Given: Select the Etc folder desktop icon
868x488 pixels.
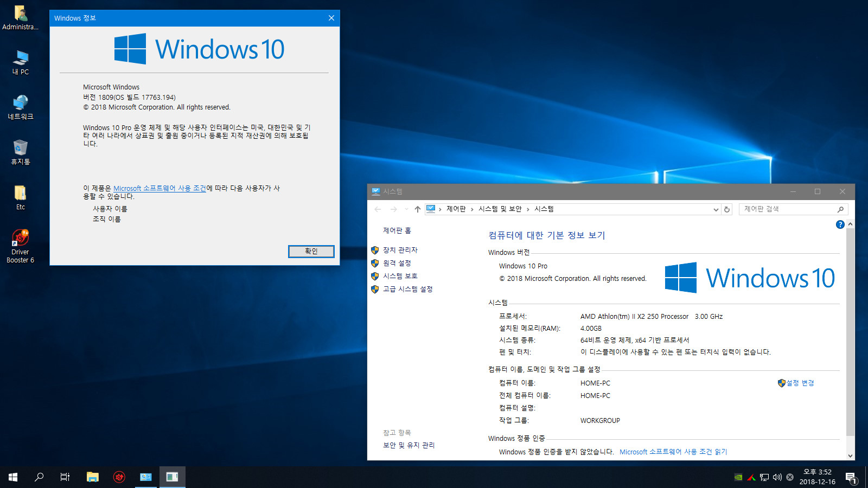Looking at the screenshot, I should point(21,197).
